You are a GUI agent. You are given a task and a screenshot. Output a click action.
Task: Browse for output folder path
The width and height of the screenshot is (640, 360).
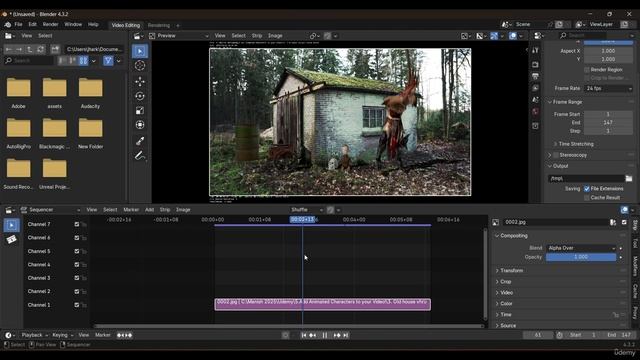click(x=629, y=178)
